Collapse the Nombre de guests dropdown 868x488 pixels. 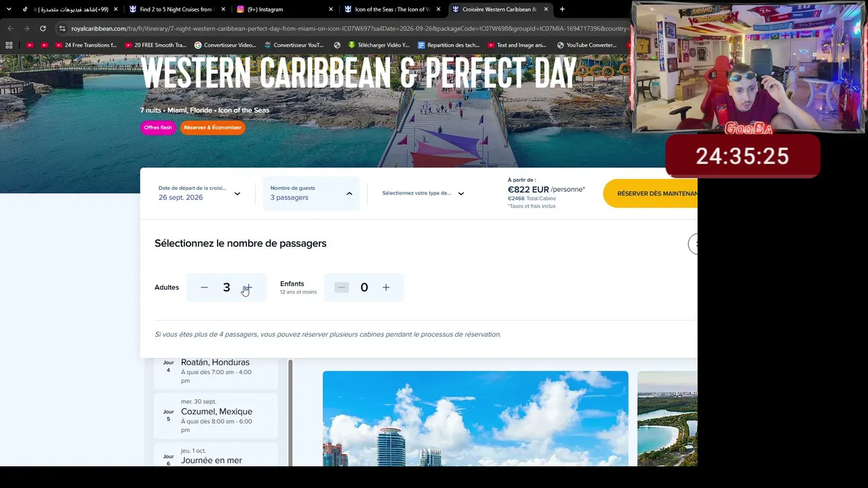click(311, 193)
